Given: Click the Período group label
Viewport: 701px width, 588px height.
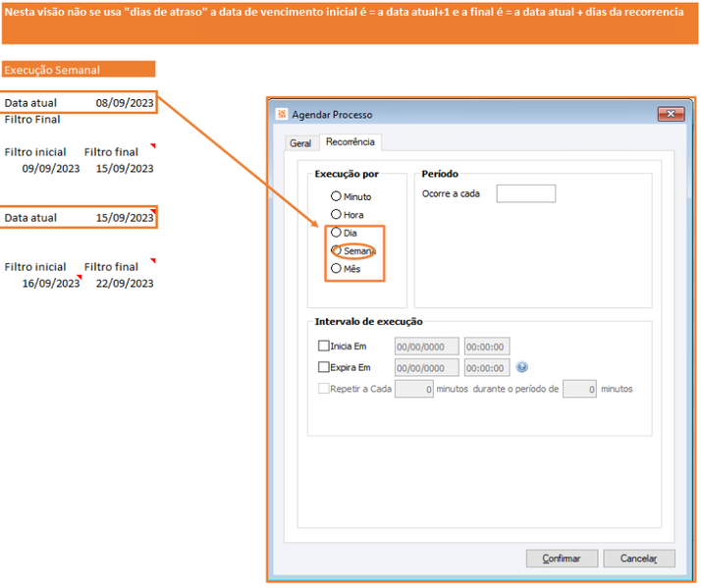Looking at the screenshot, I should pos(440,174).
